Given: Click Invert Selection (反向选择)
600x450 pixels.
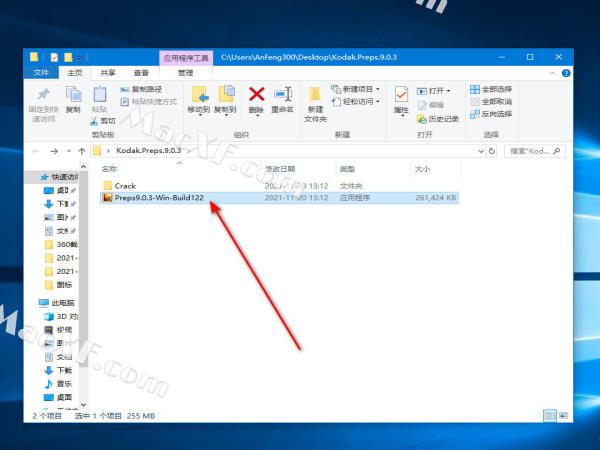Looking at the screenshot, I should tap(491, 114).
